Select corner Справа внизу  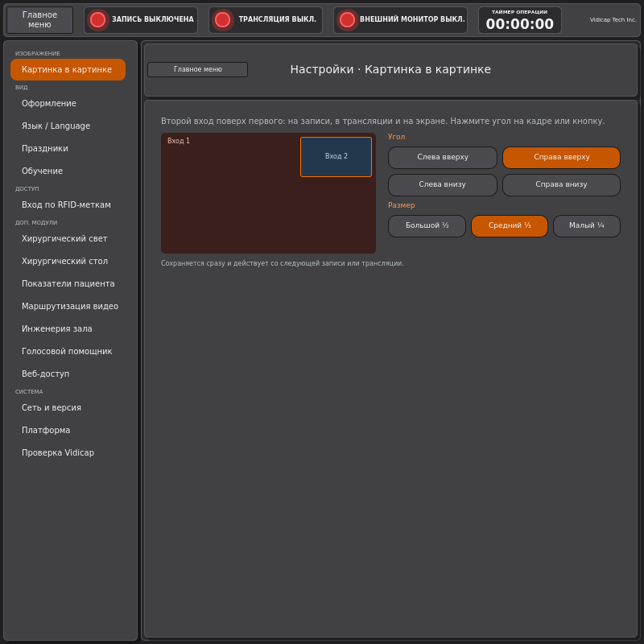[561, 185]
